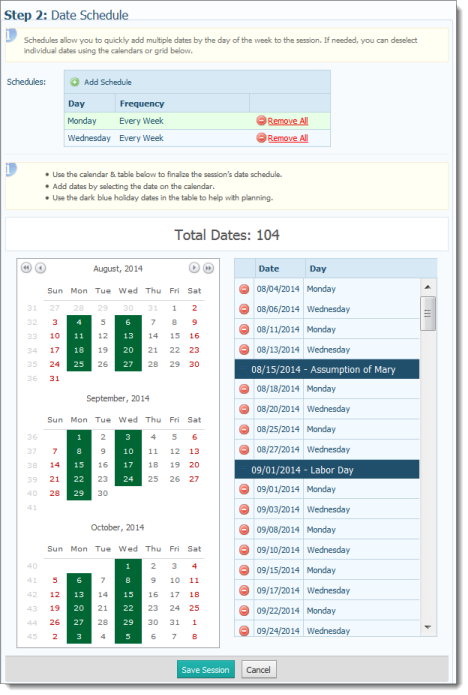Select August 12 on the calendar
468x695 pixels.
click(x=103, y=336)
